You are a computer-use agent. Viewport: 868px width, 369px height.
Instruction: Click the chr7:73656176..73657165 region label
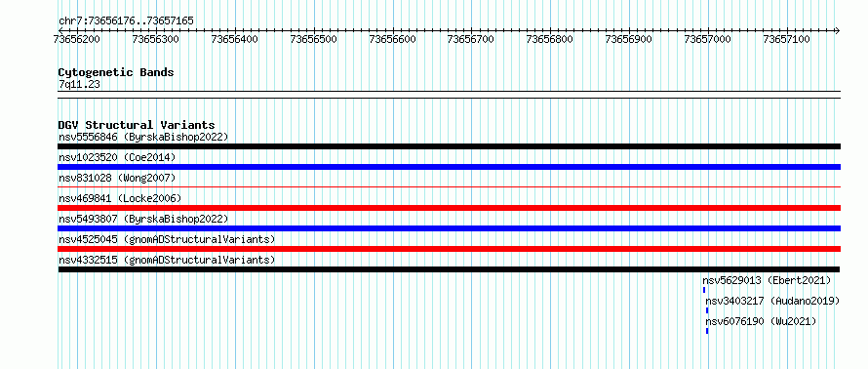126,21
